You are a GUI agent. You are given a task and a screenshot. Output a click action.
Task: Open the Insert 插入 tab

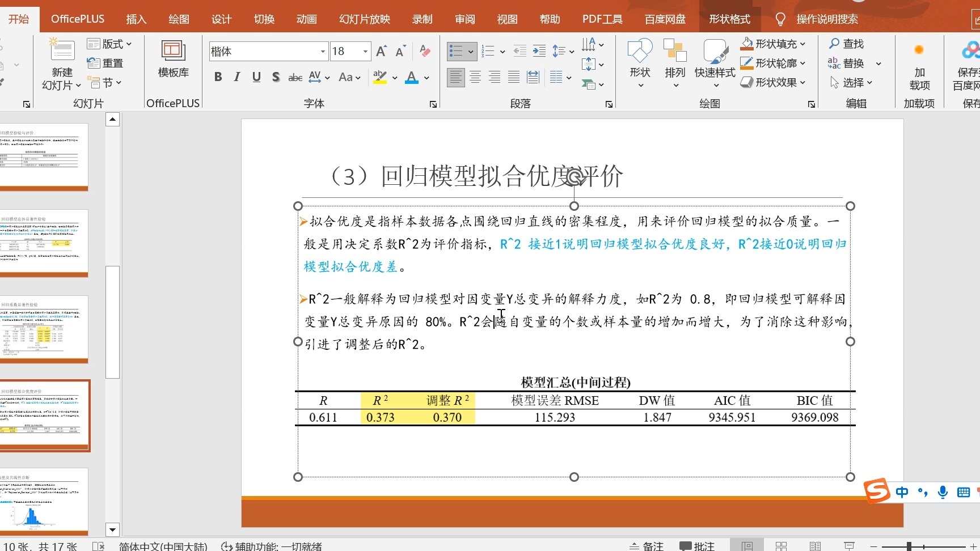click(136, 19)
